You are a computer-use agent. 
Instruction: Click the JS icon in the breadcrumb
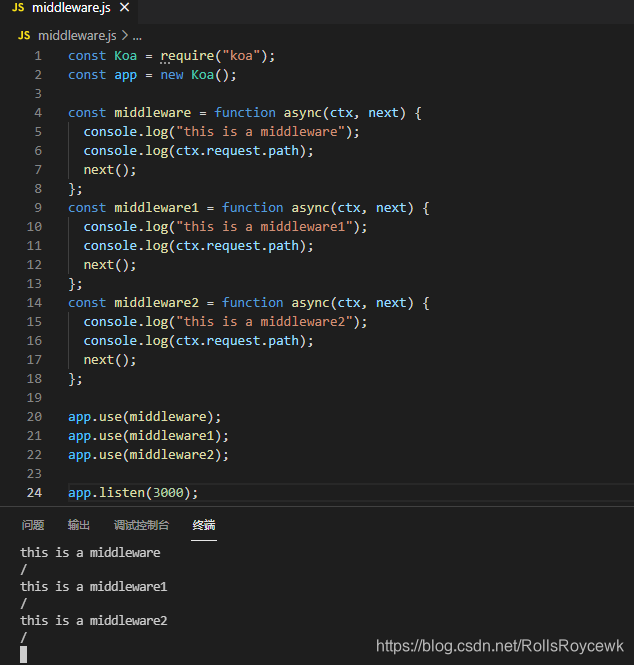click(x=24, y=36)
